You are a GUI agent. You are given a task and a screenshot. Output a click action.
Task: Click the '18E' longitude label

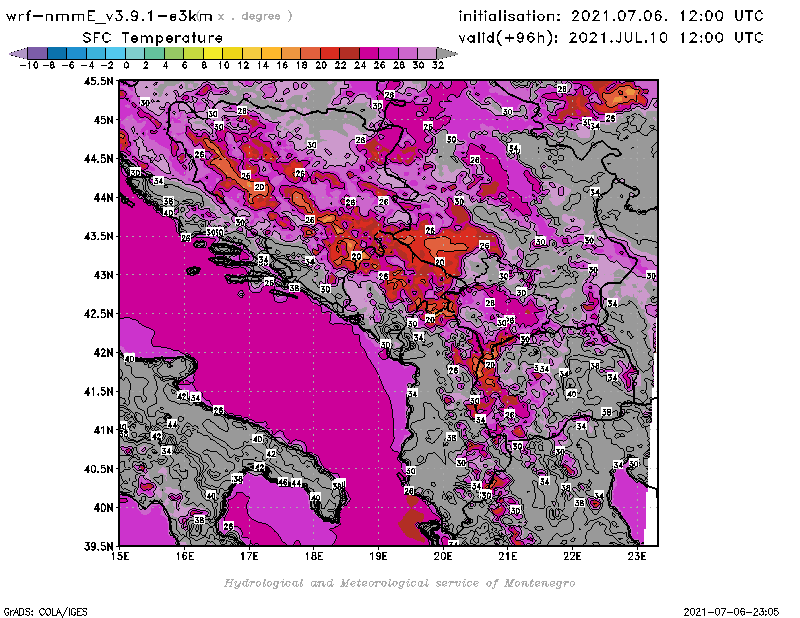(x=314, y=556)
